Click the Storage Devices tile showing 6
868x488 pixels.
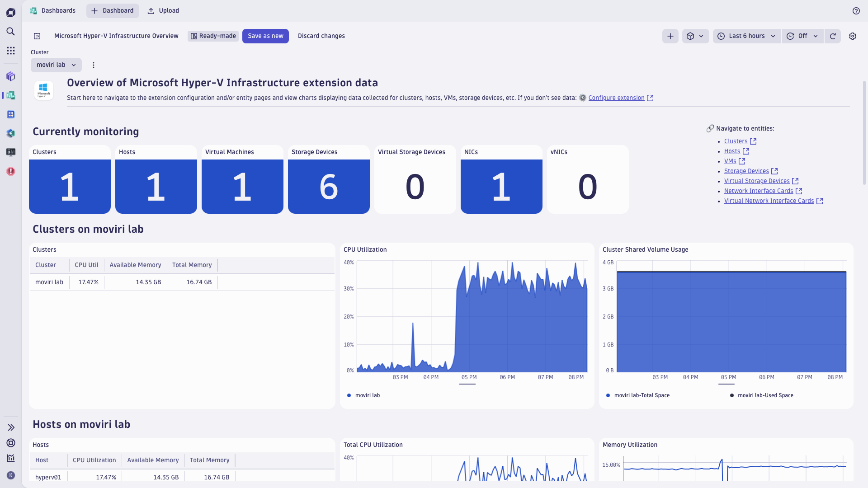(329, 179)
